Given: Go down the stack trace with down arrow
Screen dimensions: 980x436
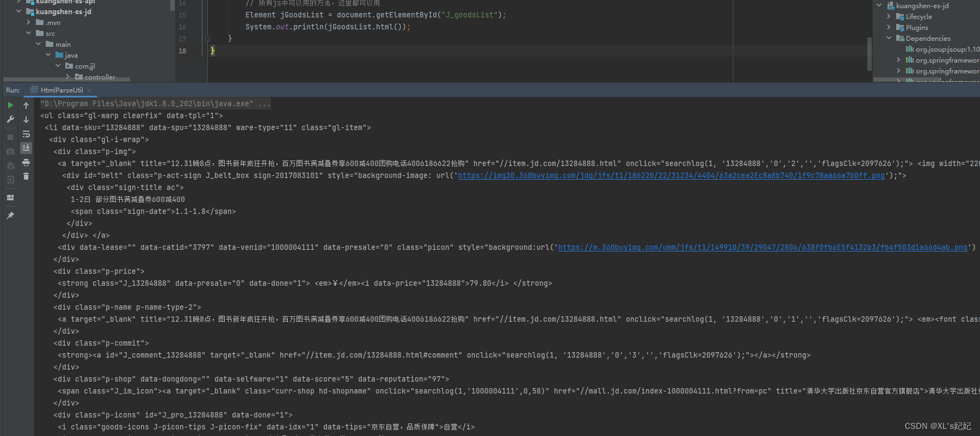Looking at the screenshot, I should (26, 120).
